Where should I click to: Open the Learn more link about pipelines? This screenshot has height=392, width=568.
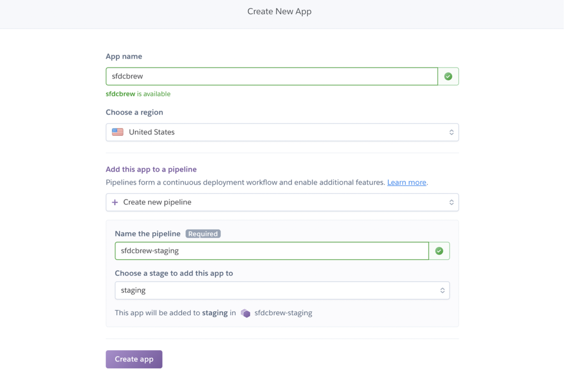pos(406,182)
